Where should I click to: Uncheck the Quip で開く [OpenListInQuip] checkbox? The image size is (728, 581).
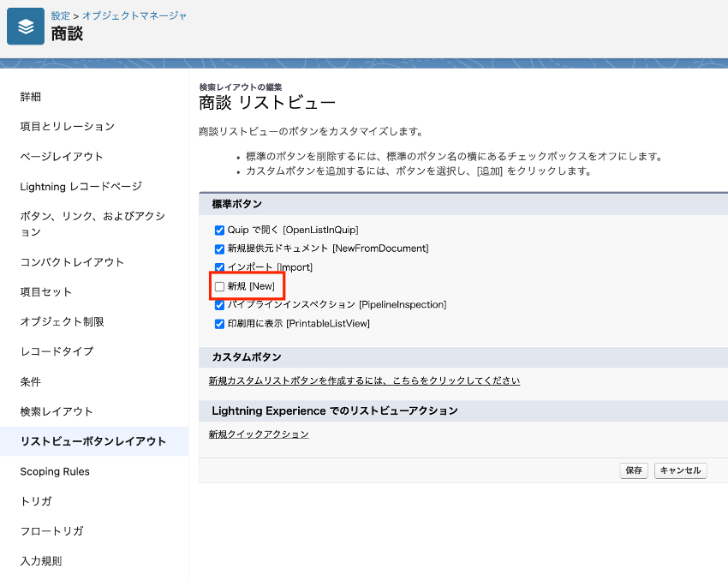point(219,231)
